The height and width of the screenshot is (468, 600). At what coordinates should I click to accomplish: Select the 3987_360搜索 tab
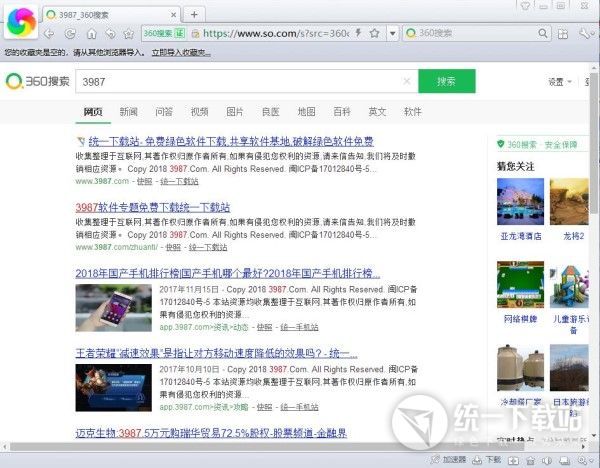(x=111, y=15)
